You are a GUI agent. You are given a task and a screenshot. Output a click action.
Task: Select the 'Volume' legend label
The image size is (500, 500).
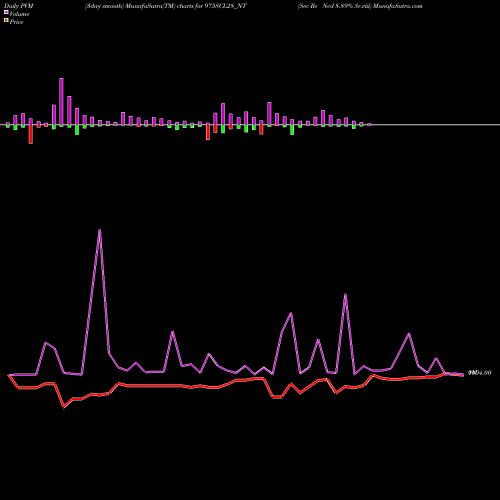pos(19,14)
